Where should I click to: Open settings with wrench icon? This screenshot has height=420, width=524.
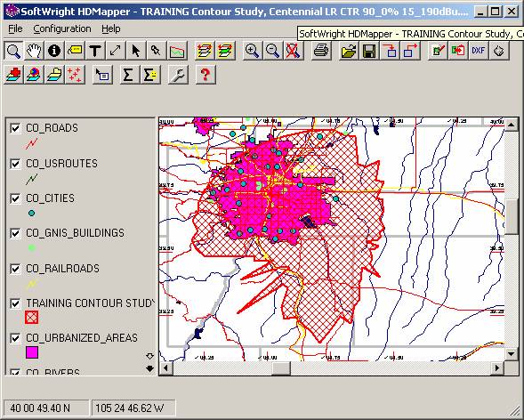click(x=178, y=74)
